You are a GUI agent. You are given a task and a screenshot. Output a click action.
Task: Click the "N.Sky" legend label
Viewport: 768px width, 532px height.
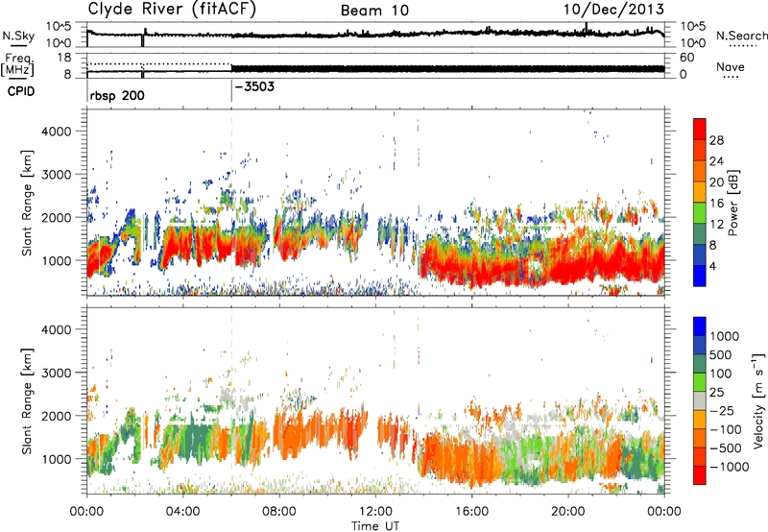[18, 36]
